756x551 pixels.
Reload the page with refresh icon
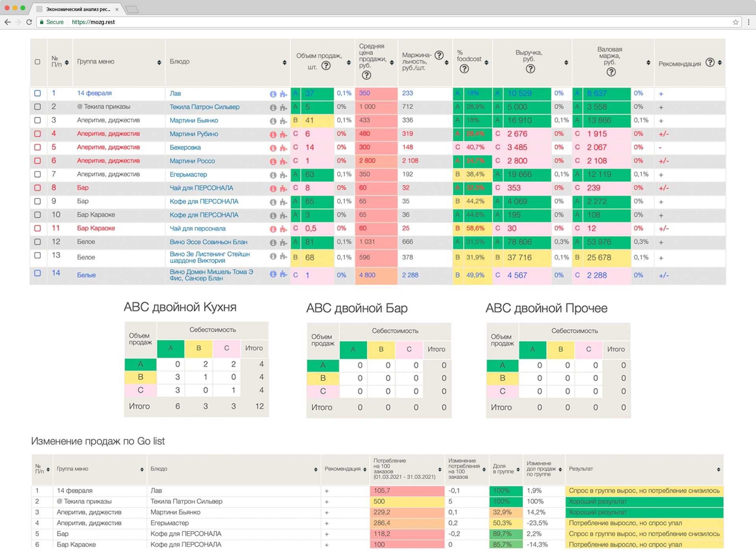(29, 22)
